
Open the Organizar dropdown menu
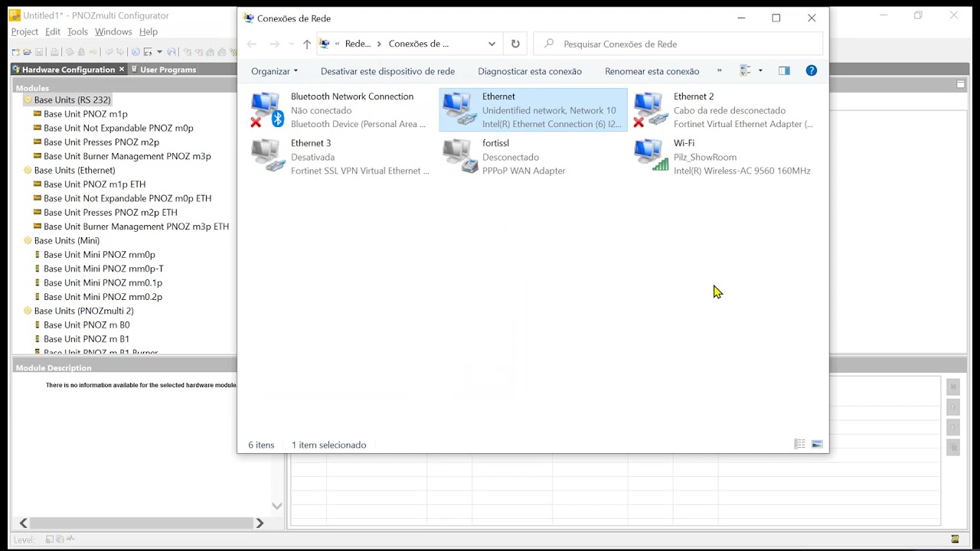click(x=274, y=71)
